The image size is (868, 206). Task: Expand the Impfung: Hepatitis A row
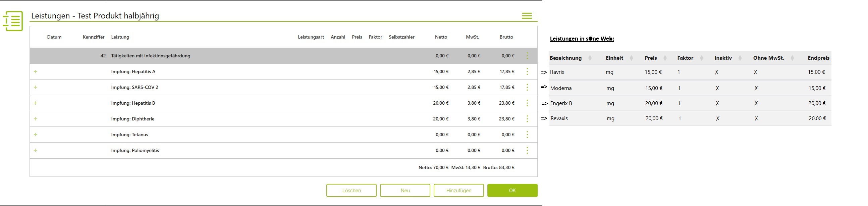coord(35,71)
